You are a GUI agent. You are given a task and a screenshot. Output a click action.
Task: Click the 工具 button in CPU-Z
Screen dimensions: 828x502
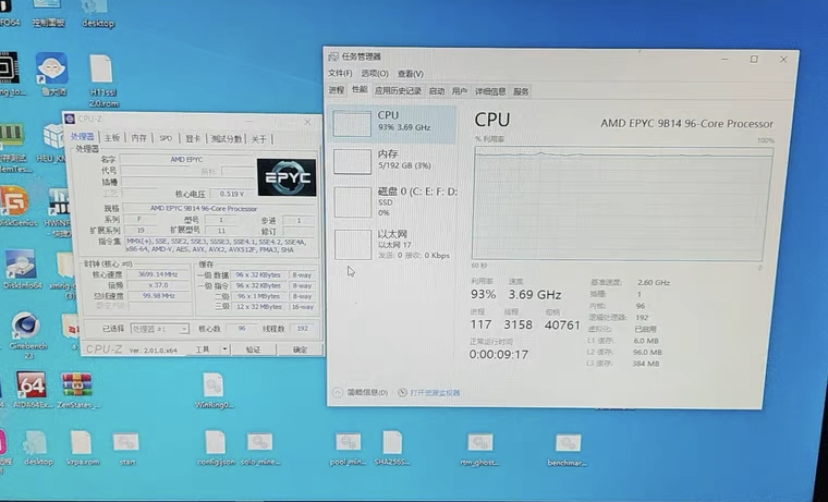(203, 349)
